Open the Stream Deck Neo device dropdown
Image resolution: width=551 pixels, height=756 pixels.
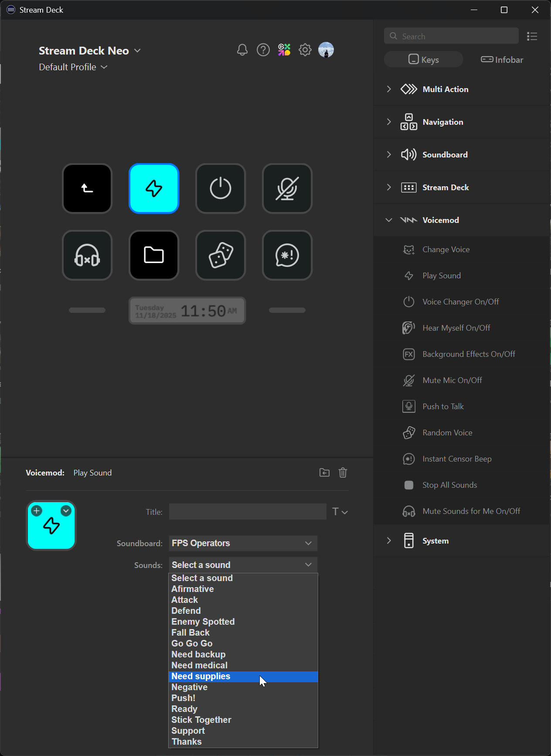click(90, 51)
